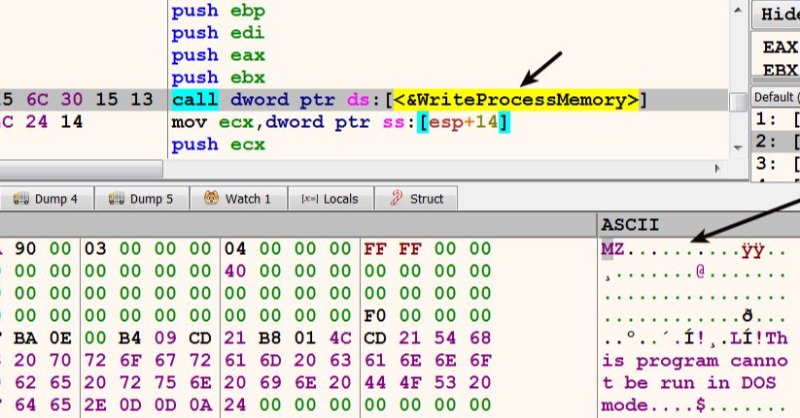Open the Default calling convention dropdown
Viewport: 800px width, 418px height.
click(x=776, y=97)
